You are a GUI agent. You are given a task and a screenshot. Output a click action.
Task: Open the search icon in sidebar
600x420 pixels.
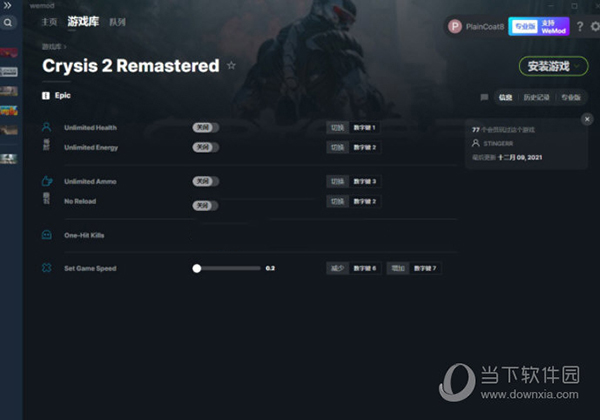click(x=8, y=23)
